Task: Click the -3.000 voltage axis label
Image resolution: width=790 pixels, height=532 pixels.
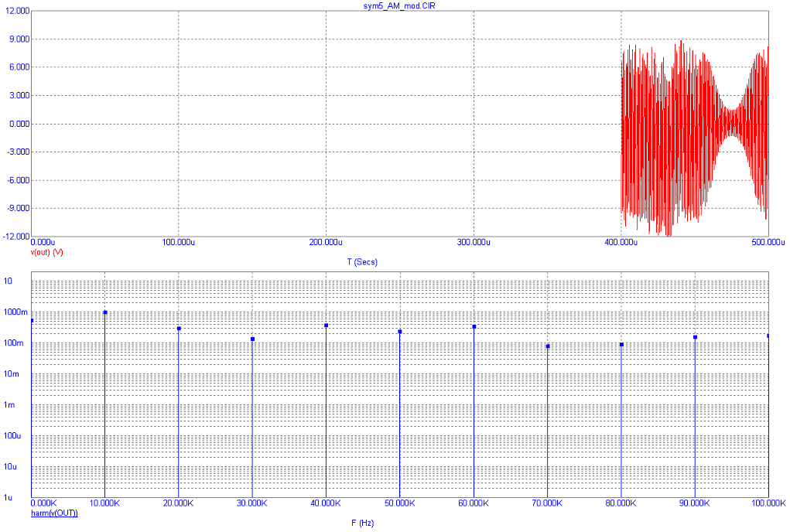Action: [x=18, y=152]
